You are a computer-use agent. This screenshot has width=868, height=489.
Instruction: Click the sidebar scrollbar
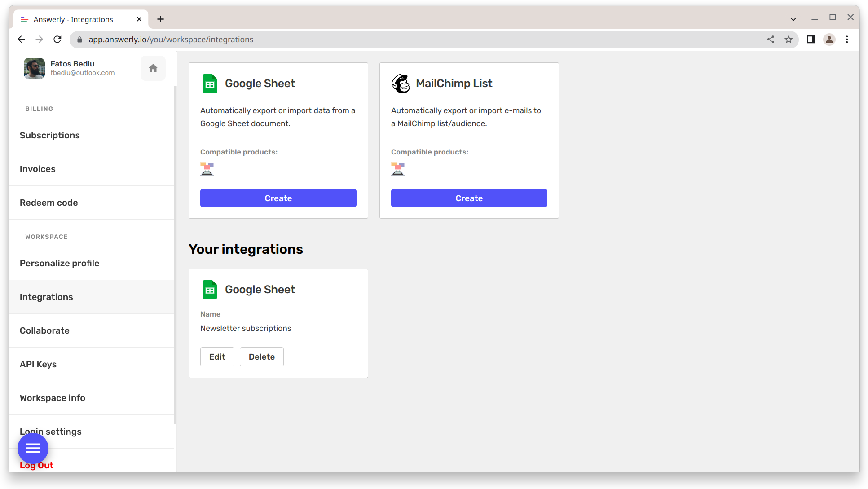[175, 255]
